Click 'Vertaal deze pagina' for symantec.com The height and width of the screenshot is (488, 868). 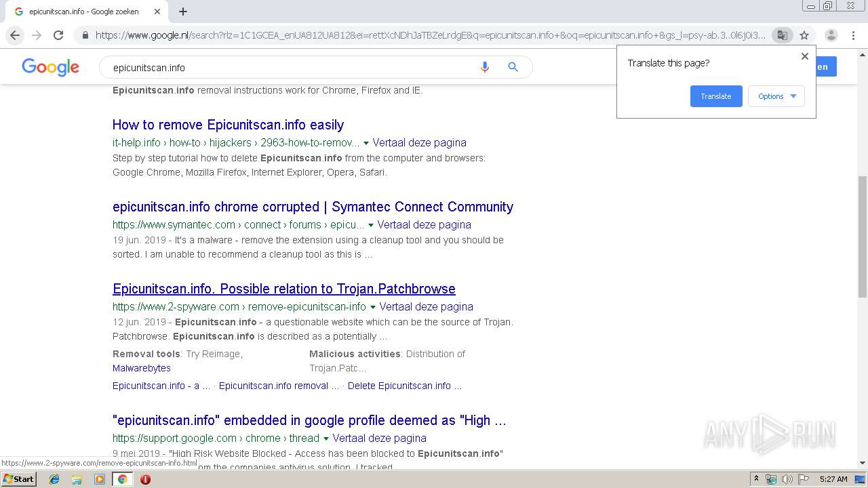point(424,225)
